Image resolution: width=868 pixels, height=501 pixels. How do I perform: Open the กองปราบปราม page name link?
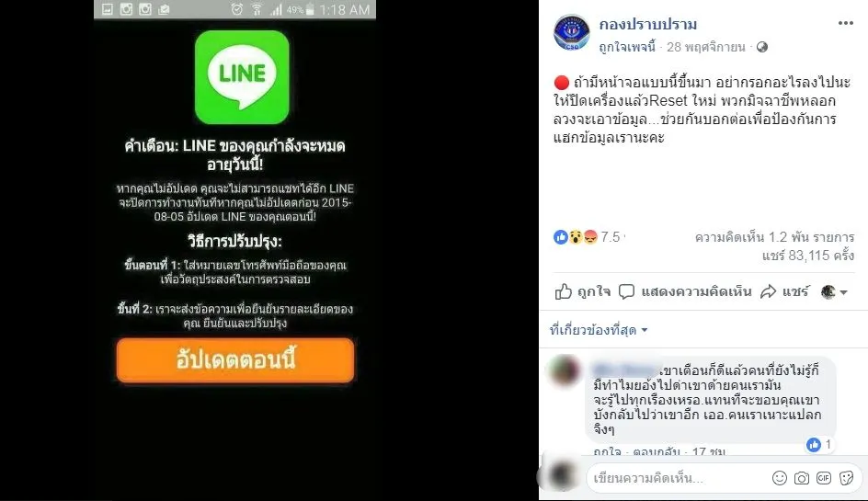647,24
